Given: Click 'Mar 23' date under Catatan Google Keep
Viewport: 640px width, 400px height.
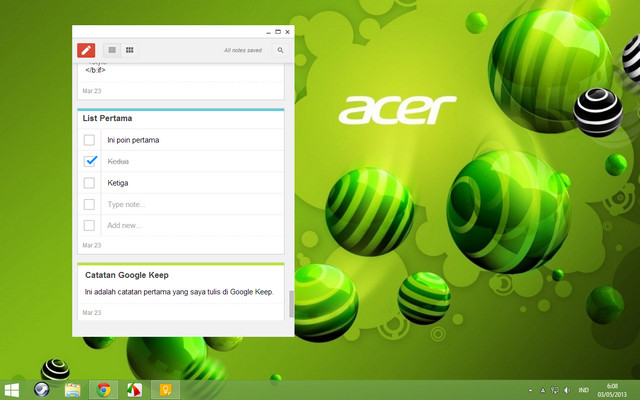Looking at the screenshot, I should 91,313.
